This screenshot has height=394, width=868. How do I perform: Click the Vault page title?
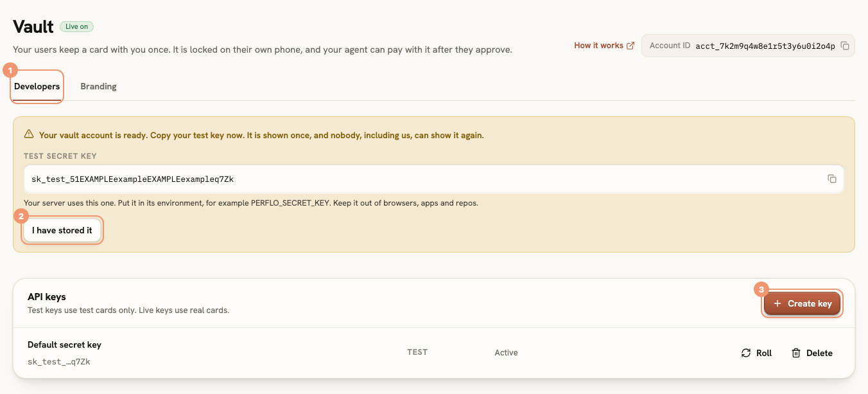point(33,27)
